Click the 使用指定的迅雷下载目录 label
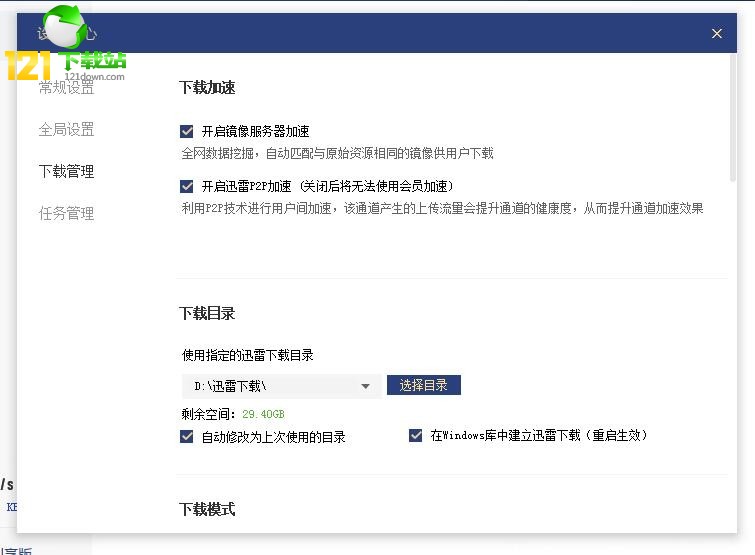The height and width of the screenshot is (555, 755). point(247,355)
